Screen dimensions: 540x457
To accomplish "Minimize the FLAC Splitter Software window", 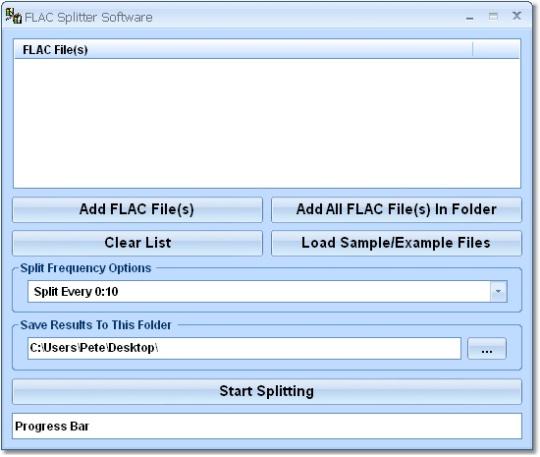I will click(470, 17).
